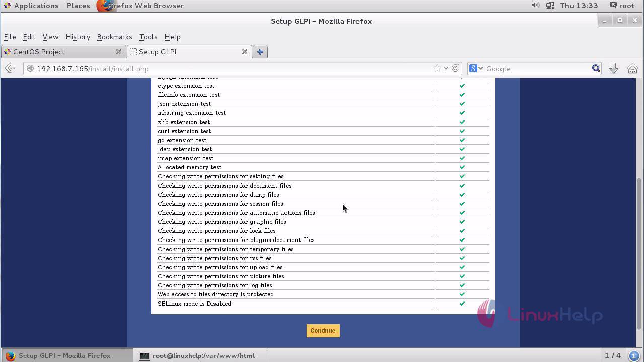Go to the home page icon
This screenshot has height=362, width=644.
(632, 69)
